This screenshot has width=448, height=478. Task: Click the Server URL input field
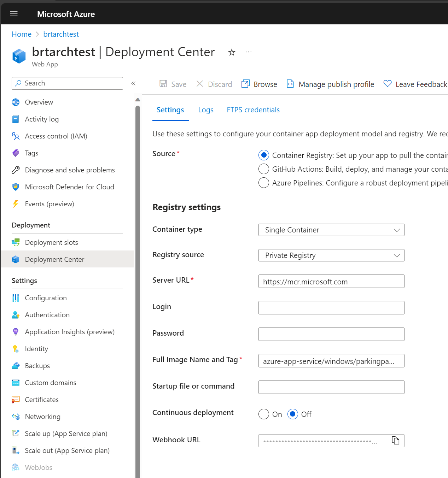(x=331, y=281)
